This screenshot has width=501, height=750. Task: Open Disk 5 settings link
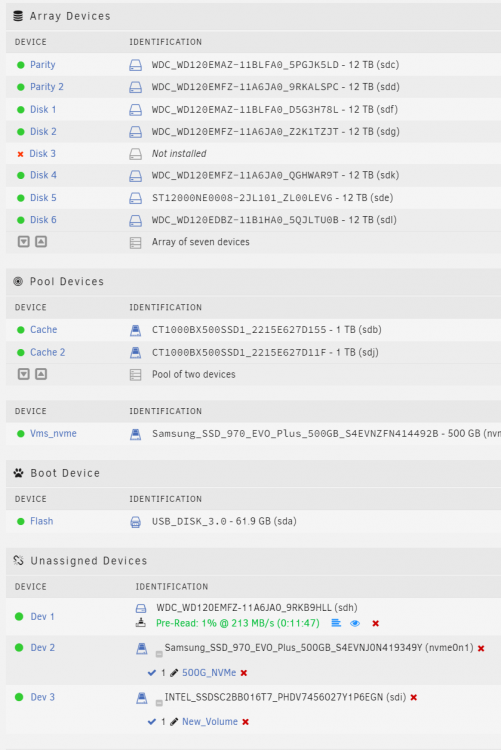[x=43, y=198]
